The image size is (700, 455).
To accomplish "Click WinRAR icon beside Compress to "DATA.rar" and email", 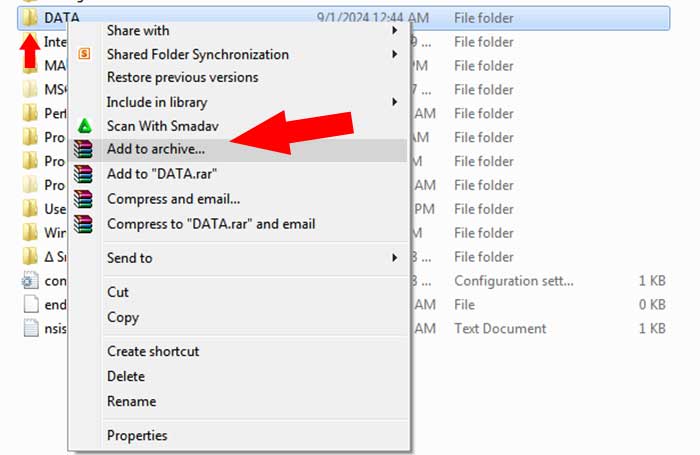I will 84,224.
